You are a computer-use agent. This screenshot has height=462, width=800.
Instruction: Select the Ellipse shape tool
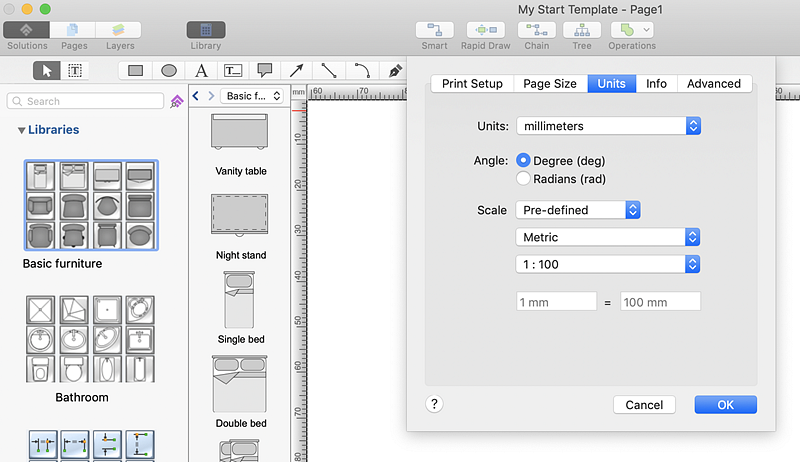click(169, 71)
